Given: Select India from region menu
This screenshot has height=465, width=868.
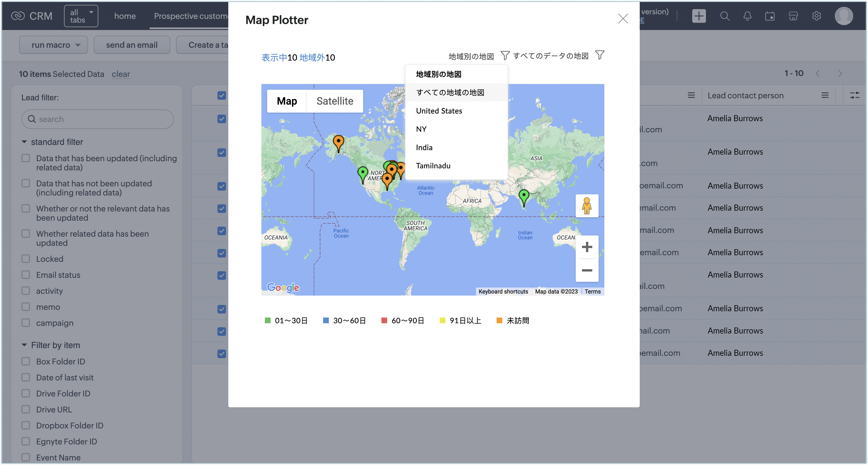Looking at the screenshot, I should pyautogui.click(x=457, y=147).
